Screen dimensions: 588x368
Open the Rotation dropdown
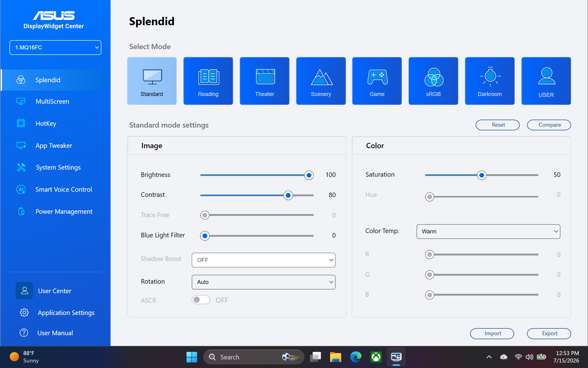point(264,282)
